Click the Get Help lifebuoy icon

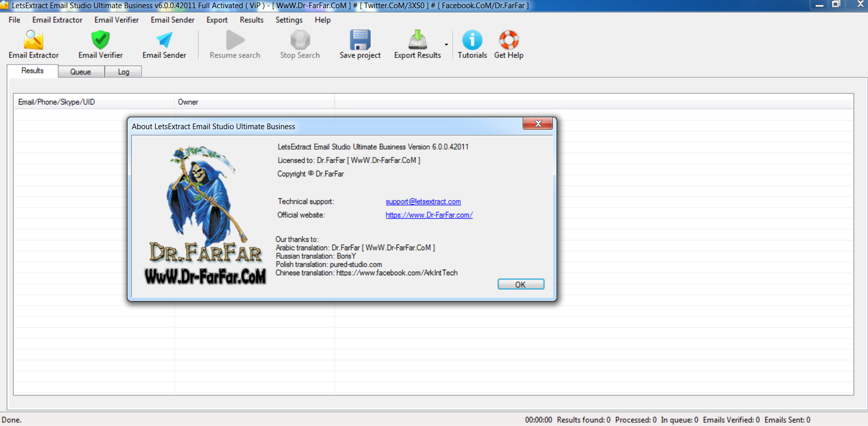[508, 40]
